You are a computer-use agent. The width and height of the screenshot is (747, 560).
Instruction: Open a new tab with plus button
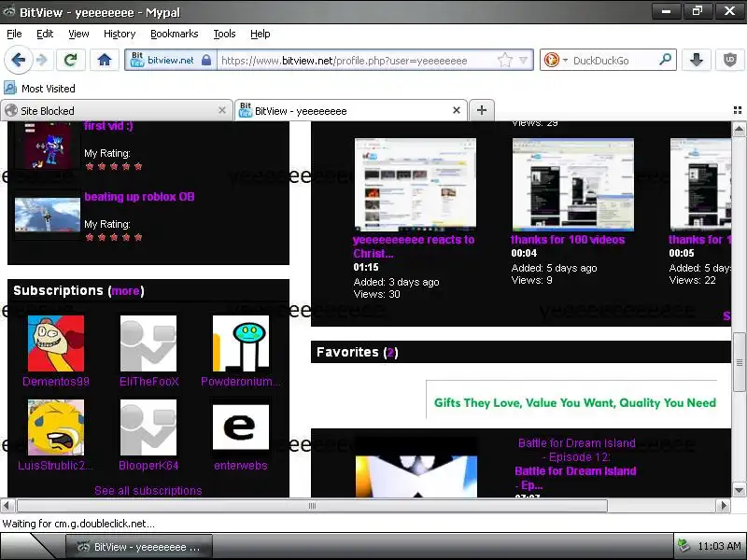point(482,110)
